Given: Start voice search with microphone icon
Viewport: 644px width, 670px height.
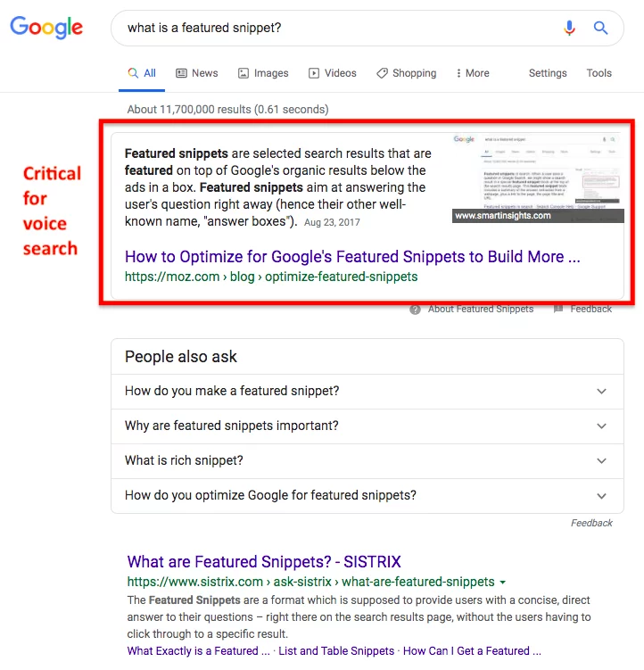Looking at the screenshot, I should [569, 28].
